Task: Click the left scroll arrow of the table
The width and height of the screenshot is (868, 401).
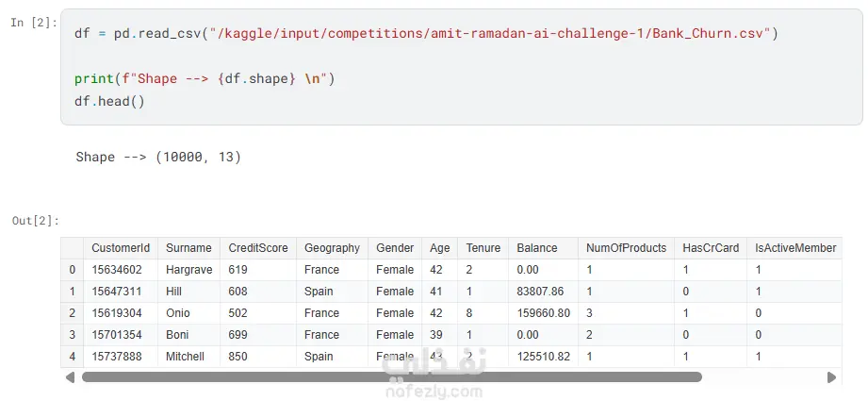Action: click(69, 377)
